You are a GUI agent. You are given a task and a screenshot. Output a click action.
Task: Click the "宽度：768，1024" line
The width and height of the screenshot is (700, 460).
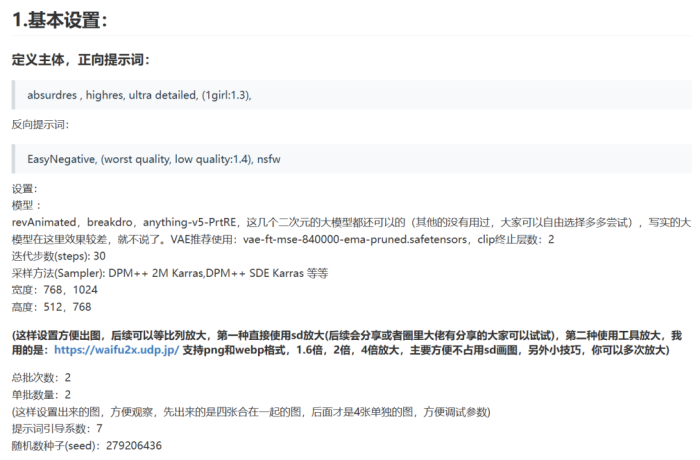(53, 290)
